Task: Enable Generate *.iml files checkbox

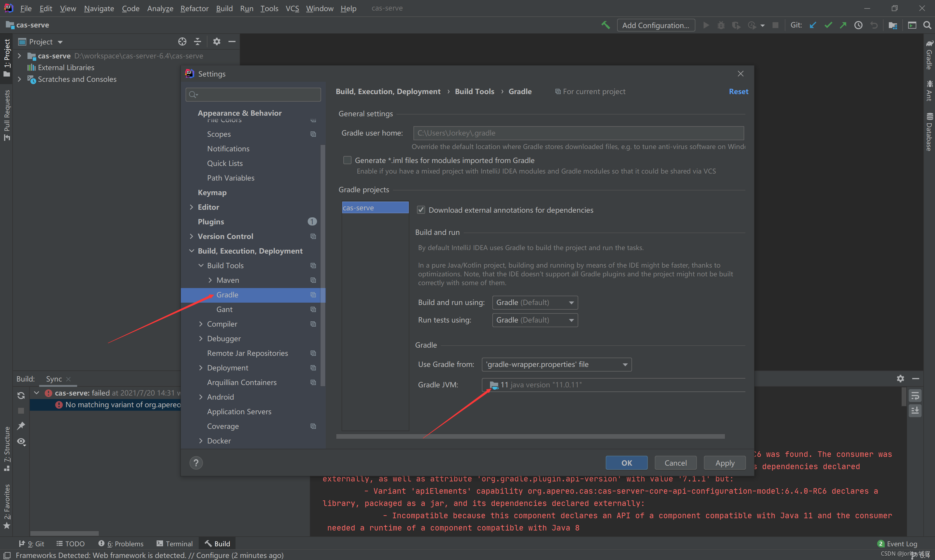Action: (347, 160)
